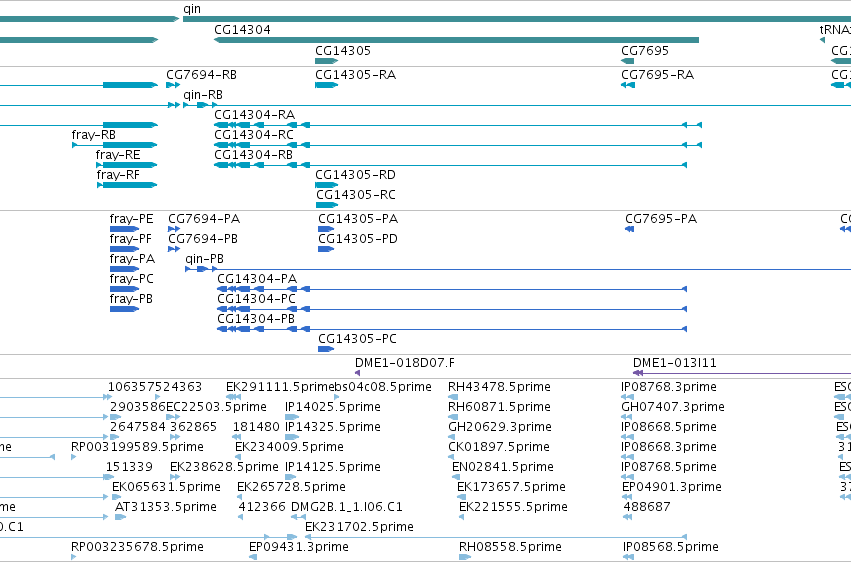Click protein fray-PC
The width and height of the screenshot is (851, 562).
(131, 279)
